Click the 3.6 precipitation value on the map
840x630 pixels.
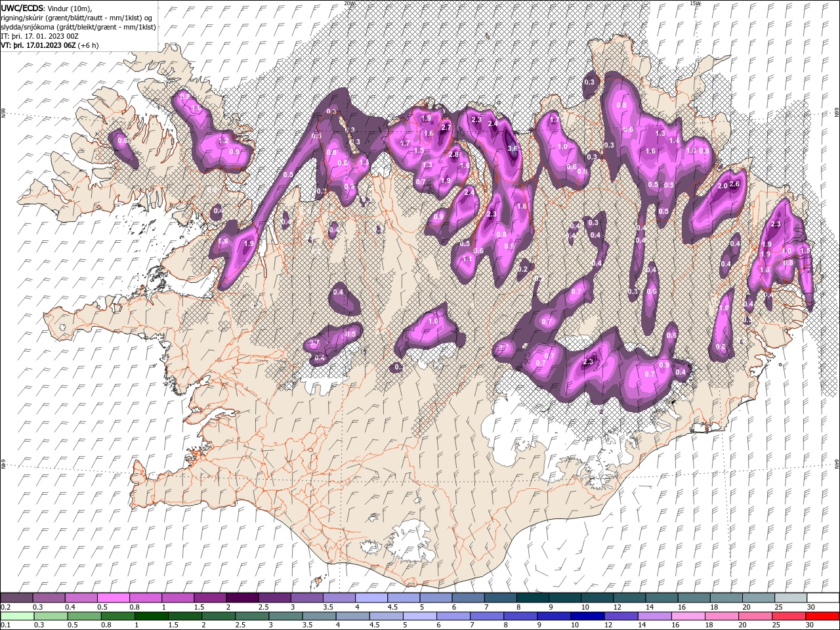pyautogui.click(x=513, y=149)
